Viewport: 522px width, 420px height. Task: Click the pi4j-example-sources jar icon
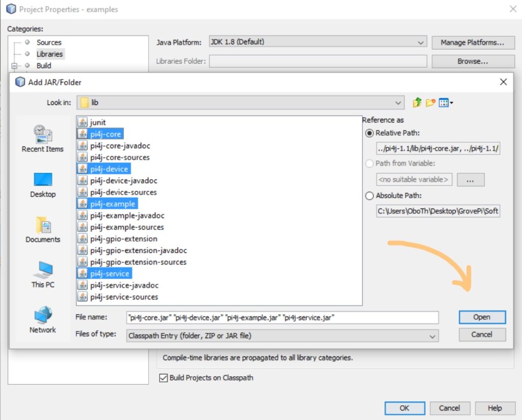pyautogui.click(x=83, y=227)
